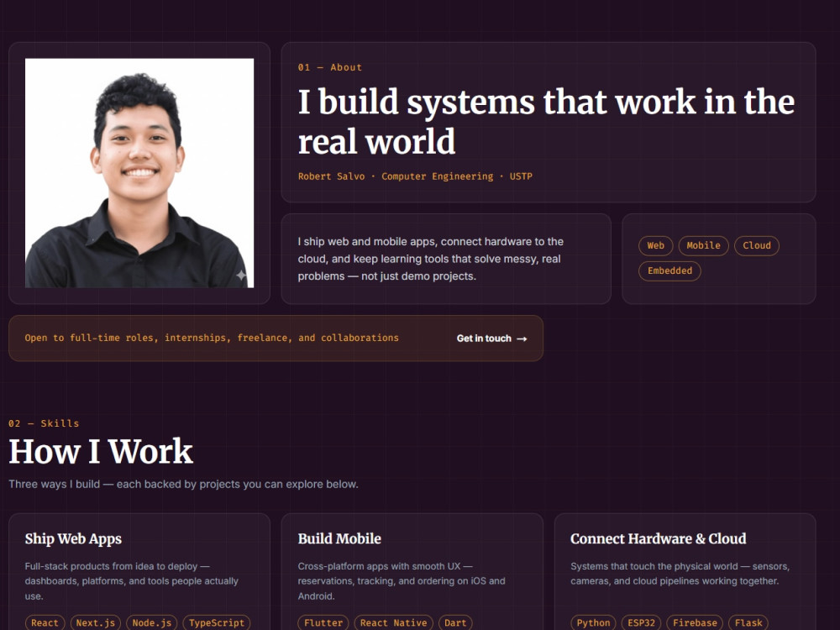Open the Connect Hardware & Cloud card heading
840x630 pixels.
[658, 538]
